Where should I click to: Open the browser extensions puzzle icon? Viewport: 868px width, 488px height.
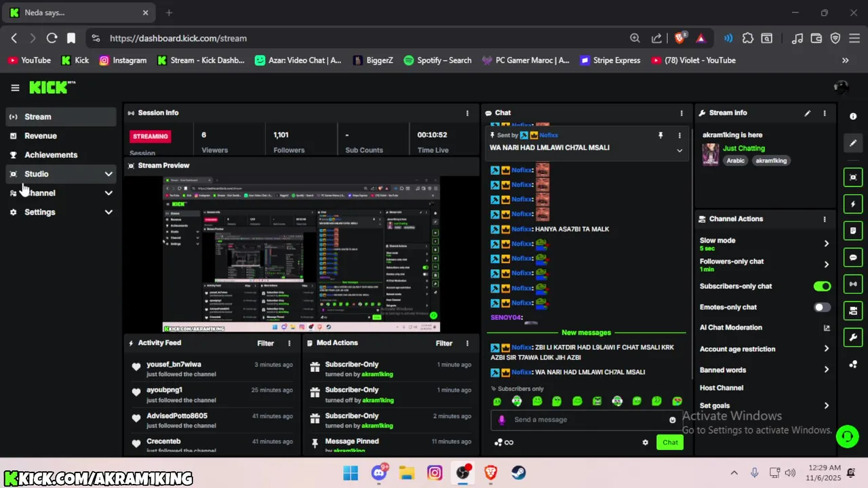tap(747, 39)
